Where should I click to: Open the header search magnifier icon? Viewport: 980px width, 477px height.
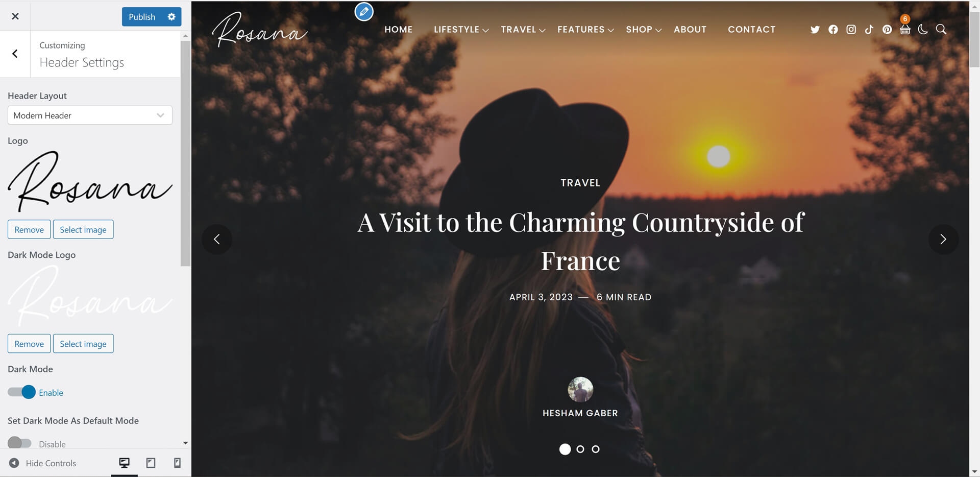pos(941,30)
